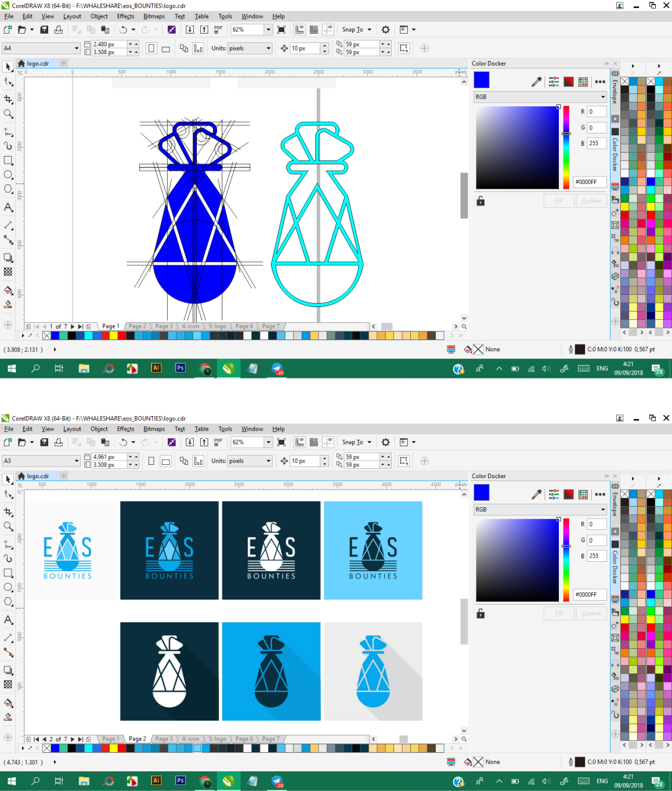Go to the next page in upper window
The height and width of the screenshot is (791, 672).
coord(73,326)
